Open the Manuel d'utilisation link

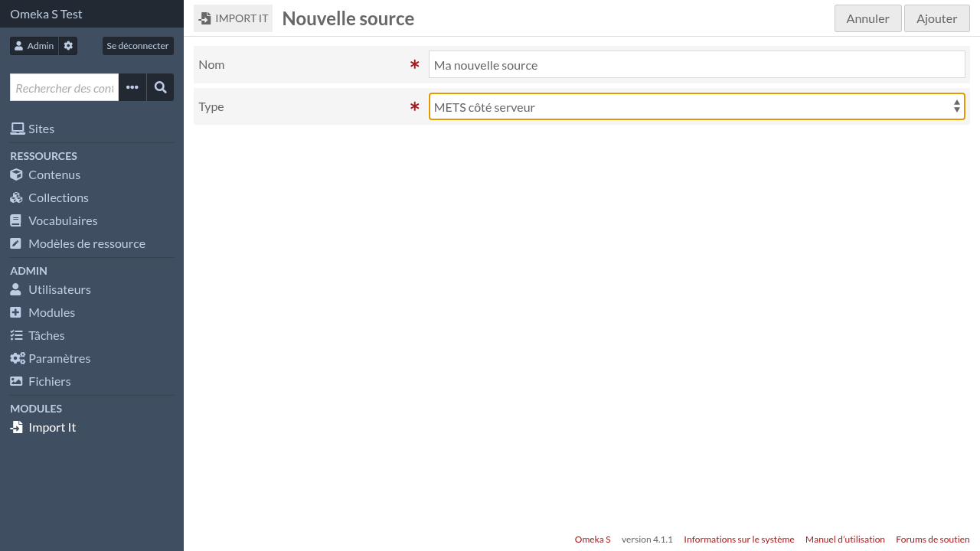click(x=844, y=539)
